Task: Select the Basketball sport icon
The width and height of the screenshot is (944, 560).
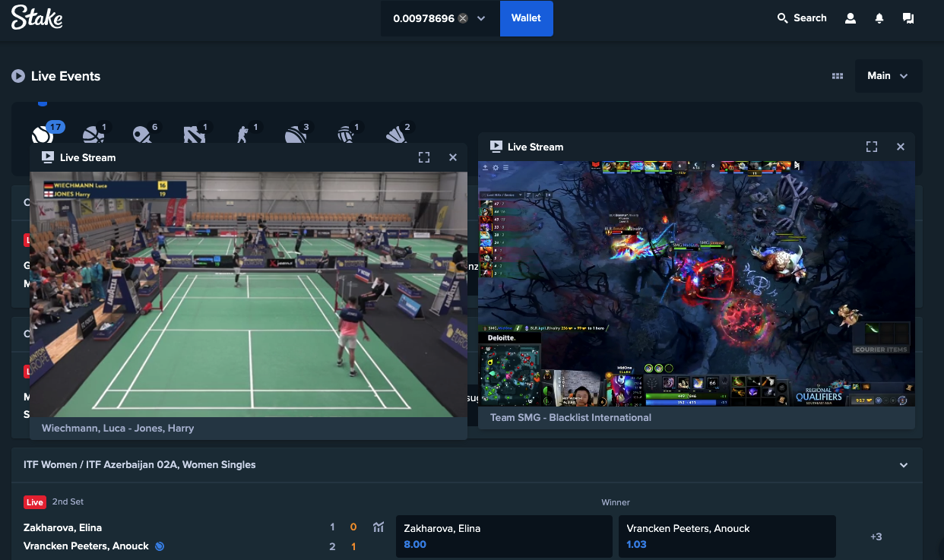Action: (93, 135)
